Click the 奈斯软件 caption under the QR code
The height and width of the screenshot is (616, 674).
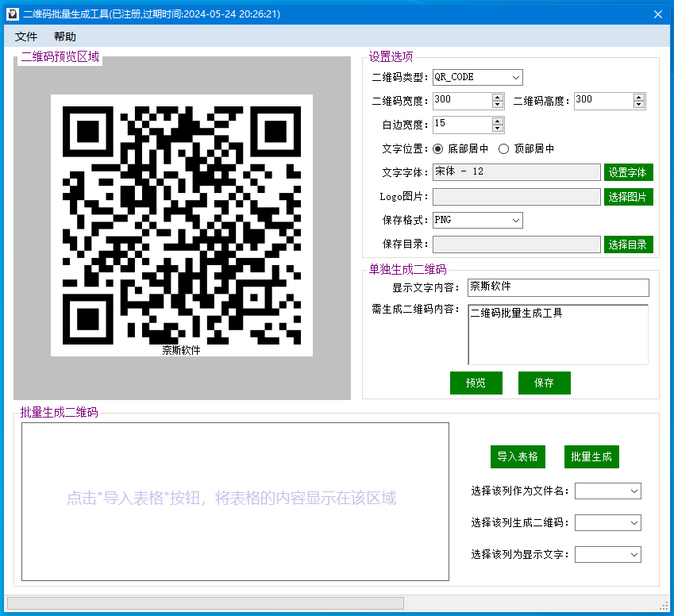tap(181, 350)
